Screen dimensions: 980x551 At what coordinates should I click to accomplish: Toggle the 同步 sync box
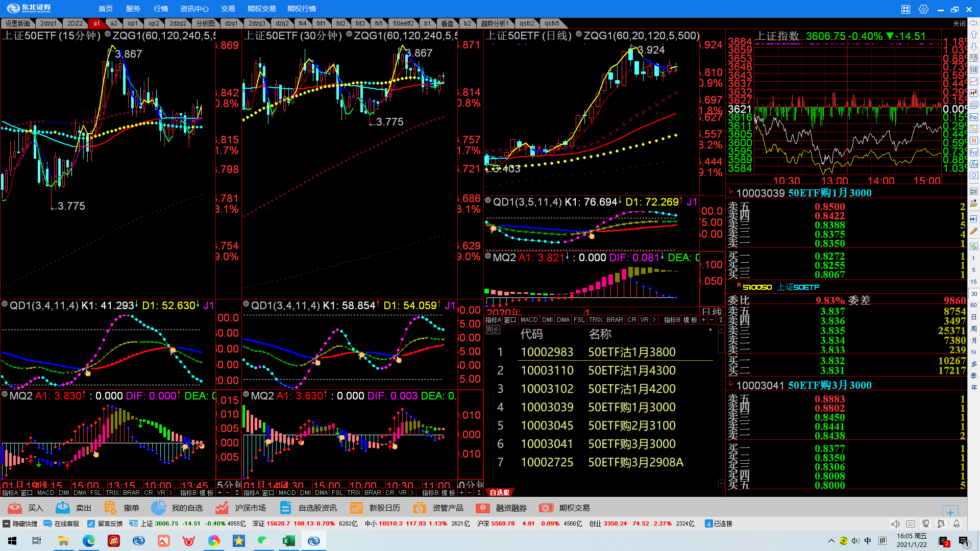point(493,330)
